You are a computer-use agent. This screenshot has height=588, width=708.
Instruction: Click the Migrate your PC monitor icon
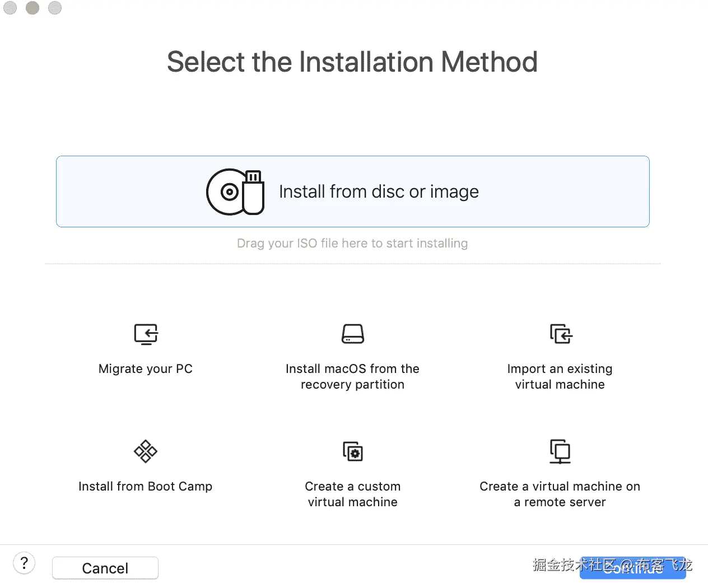146,334
